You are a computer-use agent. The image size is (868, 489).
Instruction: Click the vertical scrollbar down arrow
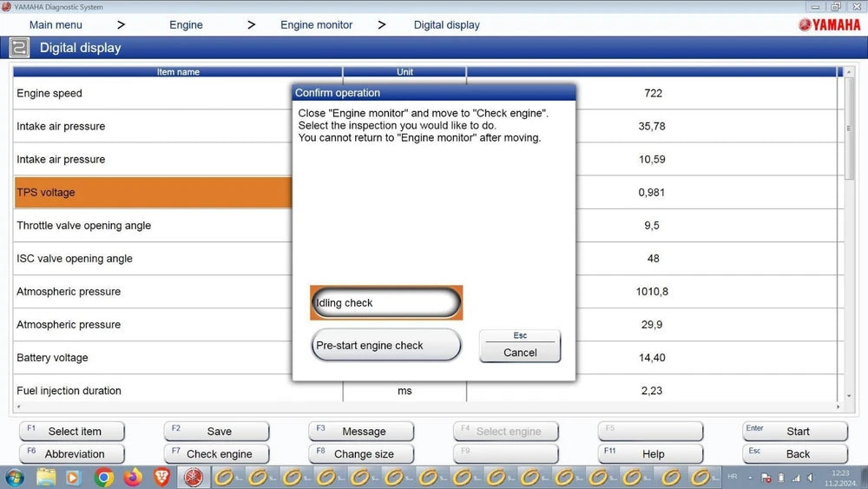pos(849,396)
